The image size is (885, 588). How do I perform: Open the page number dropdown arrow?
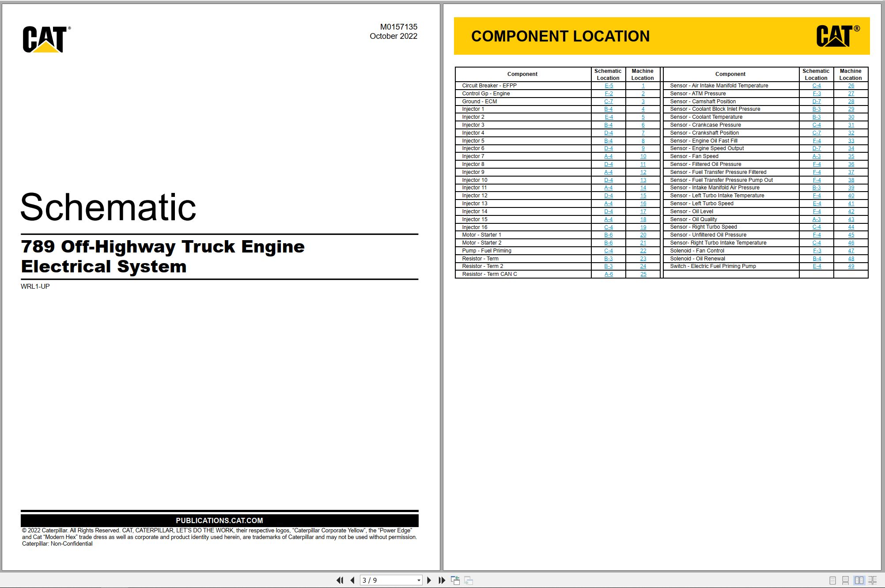click(419, 580)
